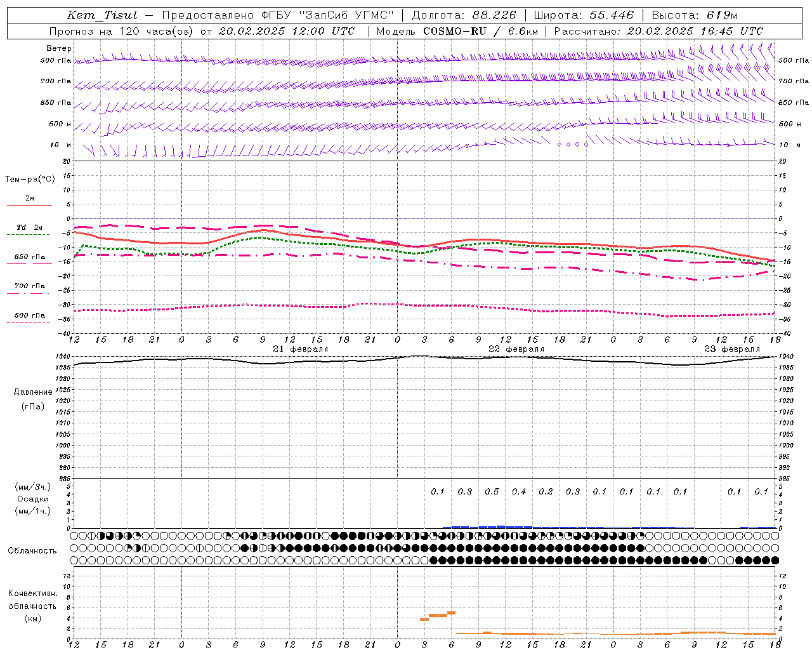Image resolution: width=812 pixels, height=650 pixels.
Task: Click the Рассчитано: 20.02.2025 16:45 UTC timestamp
Action: (658, 31)
